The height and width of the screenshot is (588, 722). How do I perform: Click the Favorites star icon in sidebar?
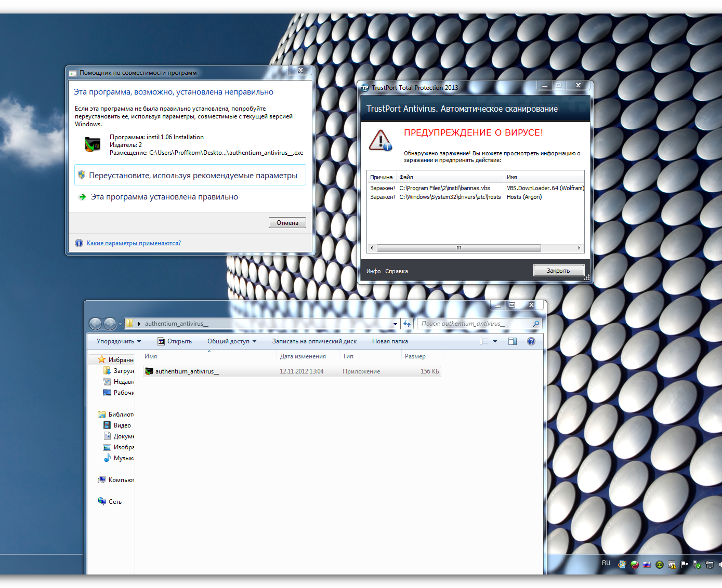tap(102, 359)
